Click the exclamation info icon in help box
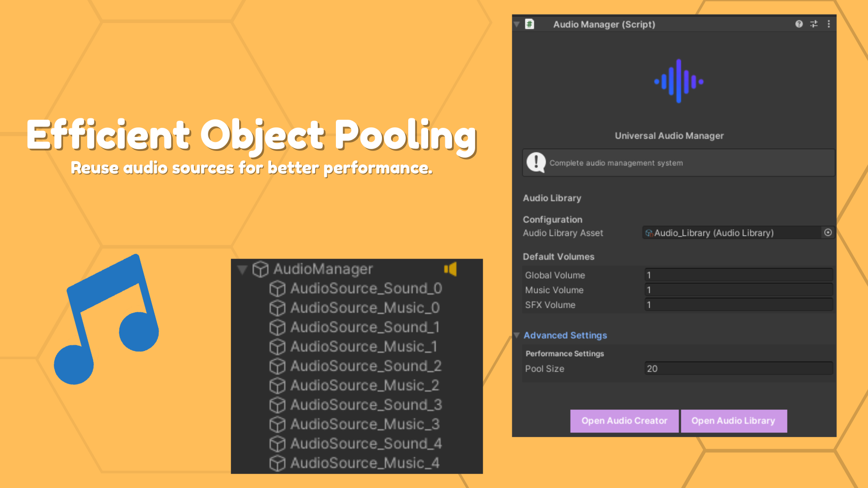This screenshot has width=868, height=488. [x=536, y=162]
